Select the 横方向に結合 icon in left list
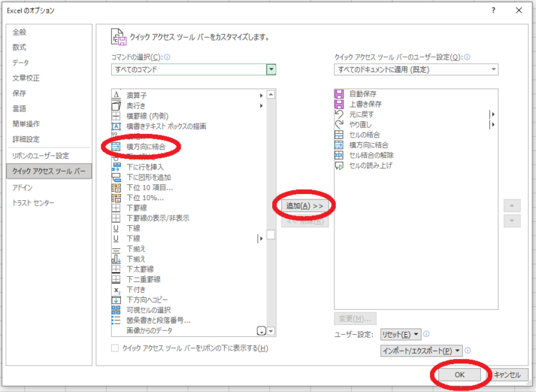This screenshot has width=536, height=392. coord(117,146)
